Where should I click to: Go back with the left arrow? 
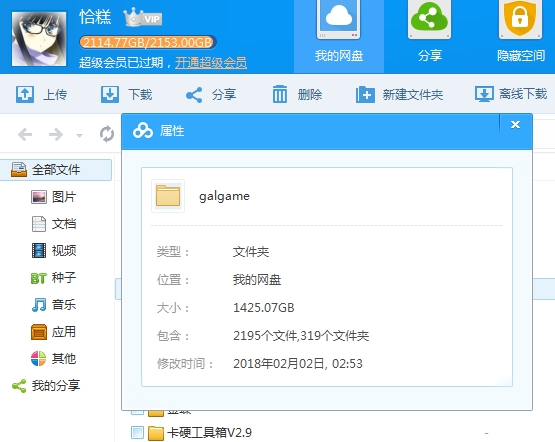tap(25, 134)
